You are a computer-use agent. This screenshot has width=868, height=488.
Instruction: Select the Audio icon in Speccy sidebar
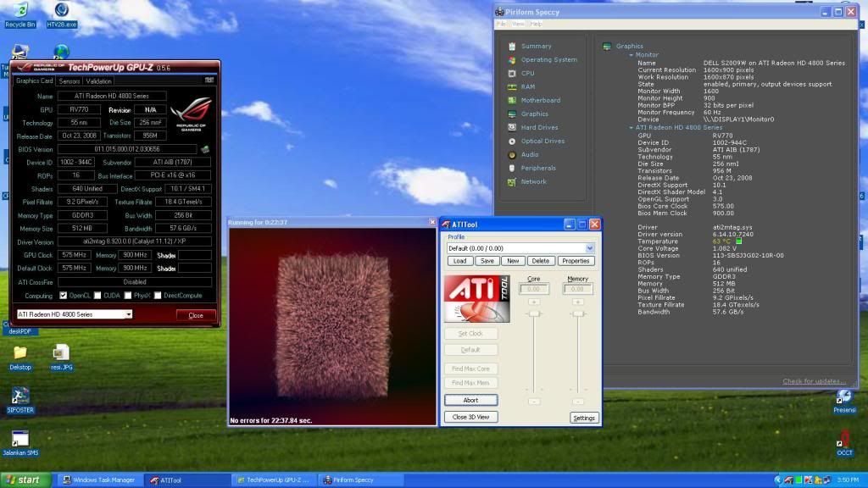tap(512, 155)
